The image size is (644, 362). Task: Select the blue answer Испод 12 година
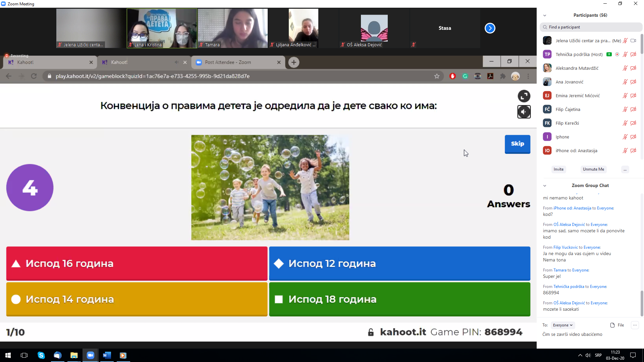pyautogui.click(x=399, y=263)
